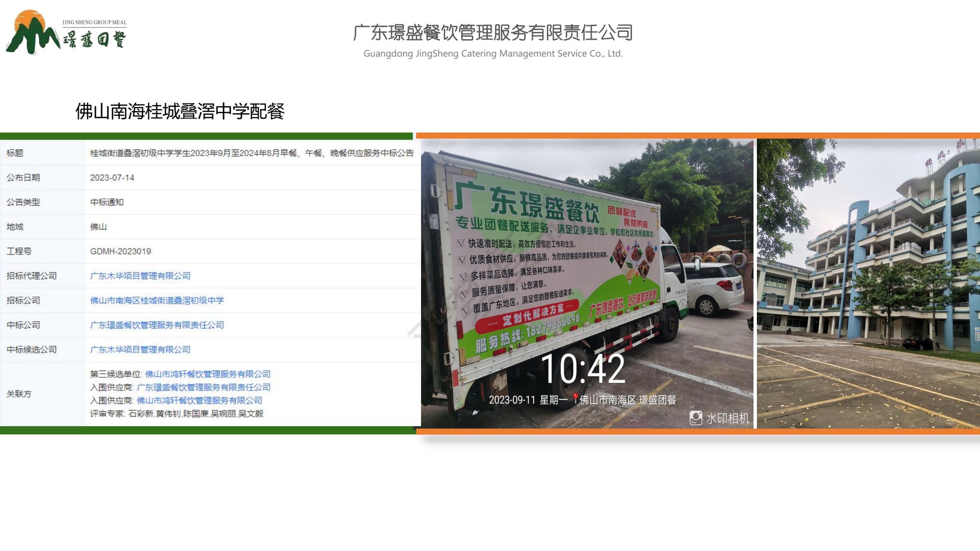Select the blue school building photo
Viewport: 980px width, 551px height.
(x=868, y=283)
